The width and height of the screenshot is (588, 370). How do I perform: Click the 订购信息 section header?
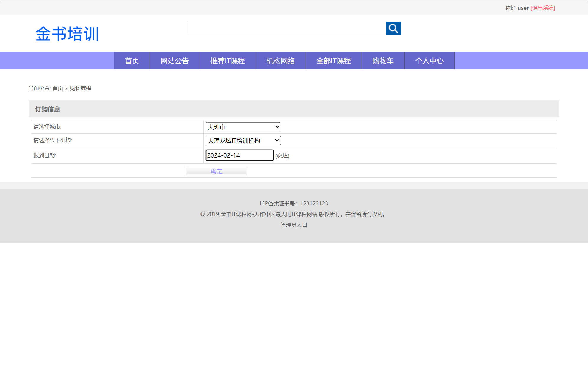(48, 109)
